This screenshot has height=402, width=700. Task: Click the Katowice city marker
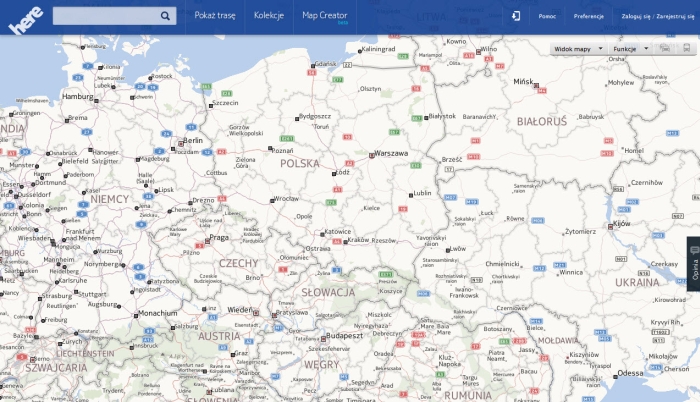pyautogui.click(x=322, y=234)
